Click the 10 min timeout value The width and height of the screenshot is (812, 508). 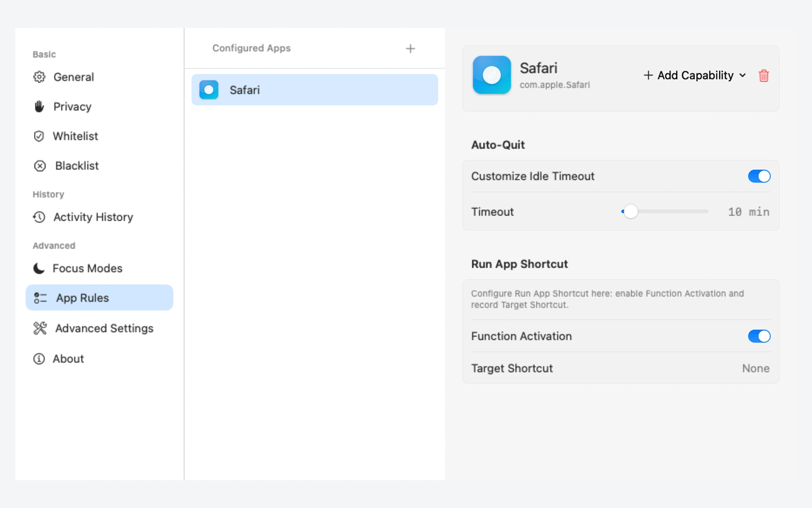coord(748,212)
